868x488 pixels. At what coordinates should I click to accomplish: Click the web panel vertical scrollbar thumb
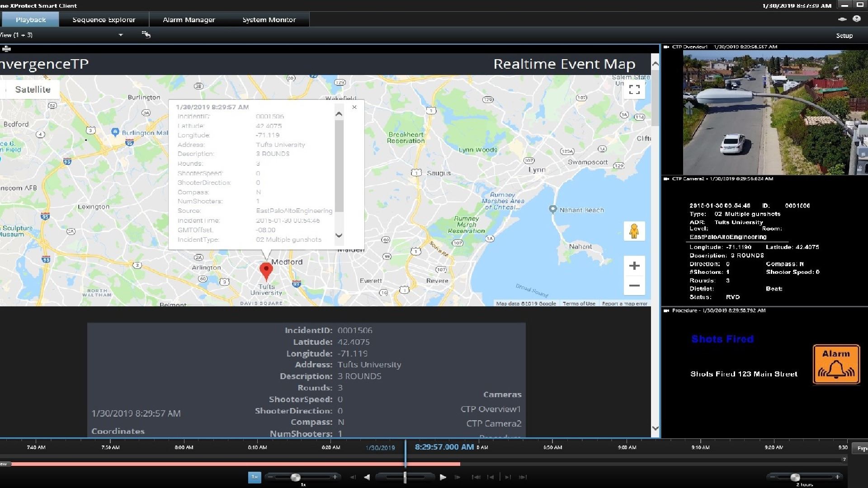(x=655, y=98)
